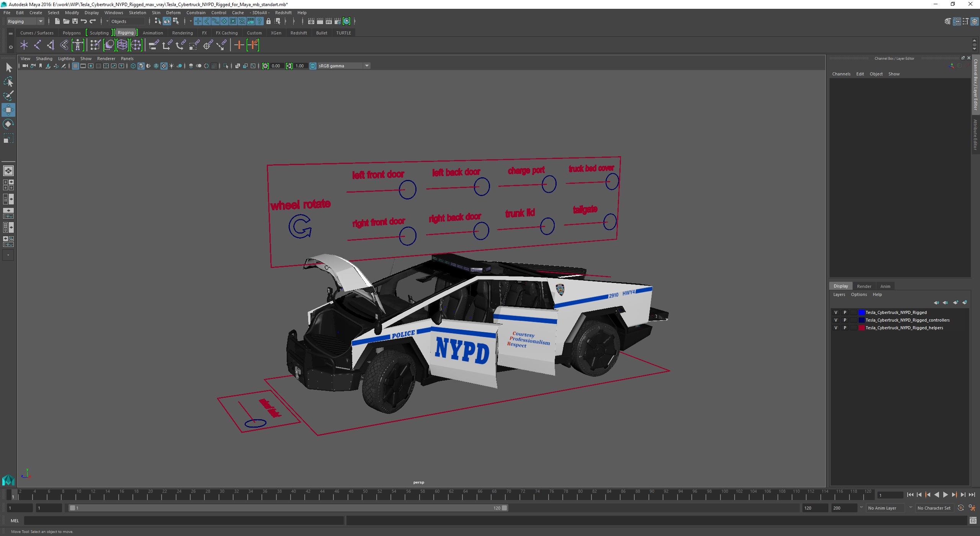980x536 pixels.
Task: Toggle smooth shade all cube in viewport
Action: pos(141,66)
